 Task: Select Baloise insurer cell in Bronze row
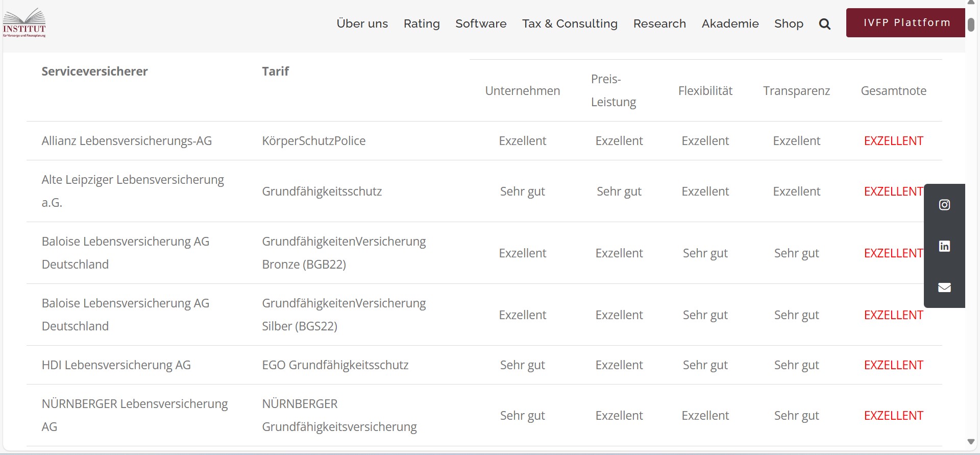pyautogui.click(x=126, y=253)
